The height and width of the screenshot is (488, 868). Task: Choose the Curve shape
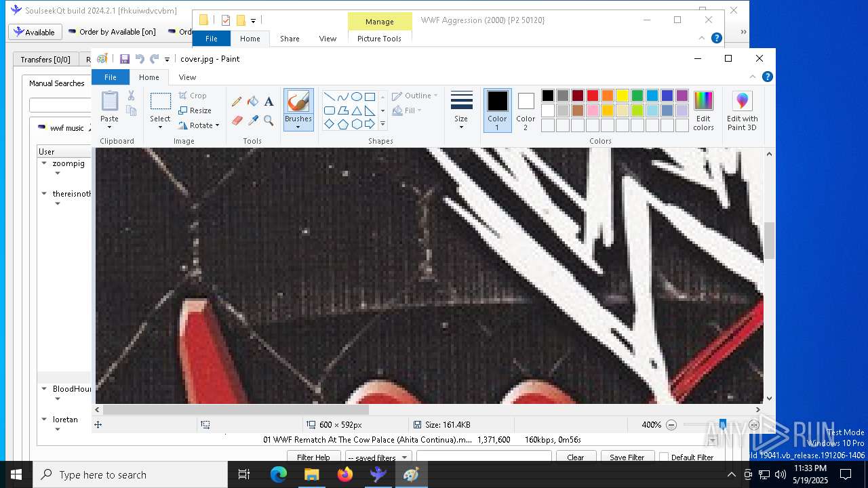click(342, 97)
